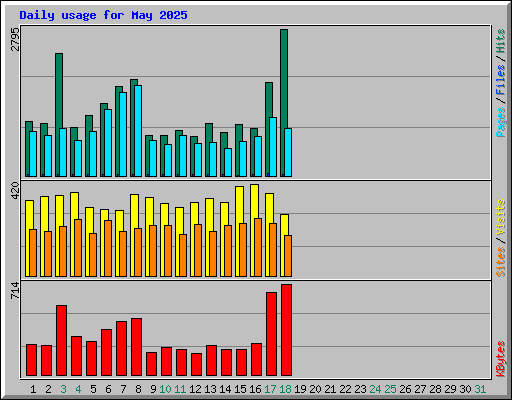Select the orange sites bar for day 4

(x=78, y=248)
